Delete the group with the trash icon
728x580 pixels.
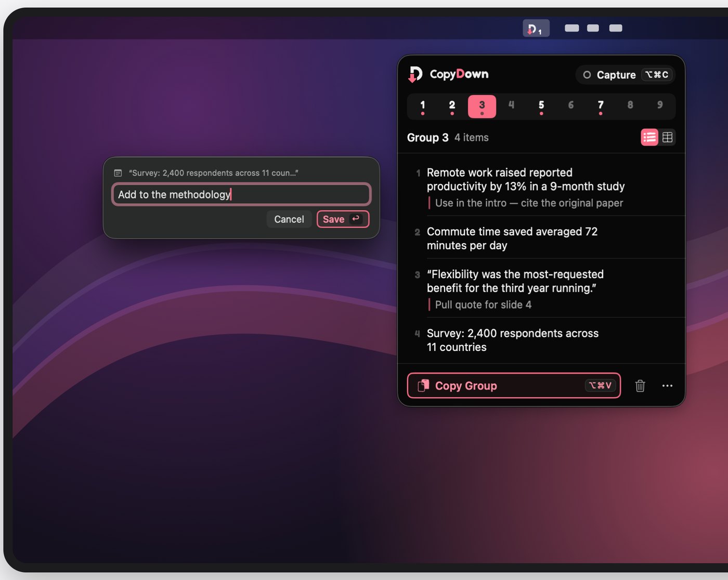[640, 386]
